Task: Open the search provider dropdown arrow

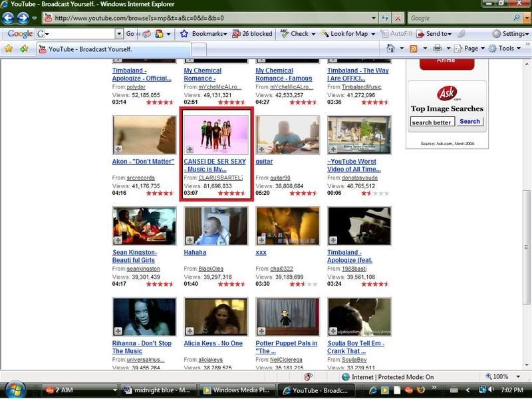Action: (x=527, y=18)
